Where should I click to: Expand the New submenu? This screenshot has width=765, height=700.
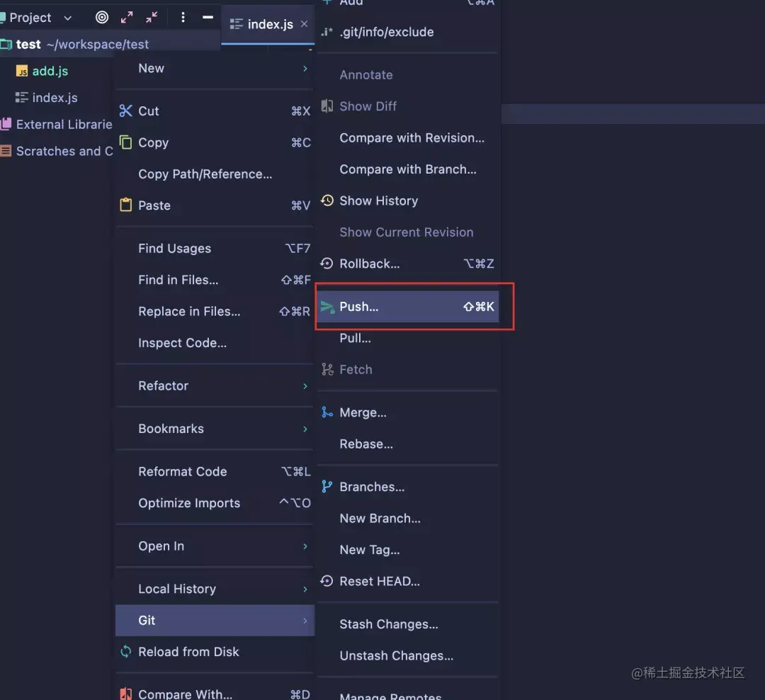(215, 68)
